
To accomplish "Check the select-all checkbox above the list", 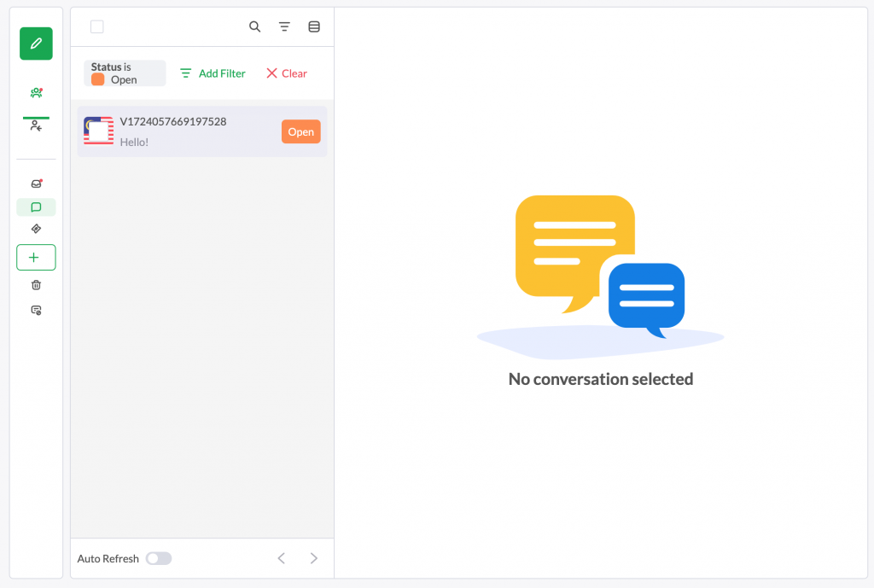I will [96, 26].
